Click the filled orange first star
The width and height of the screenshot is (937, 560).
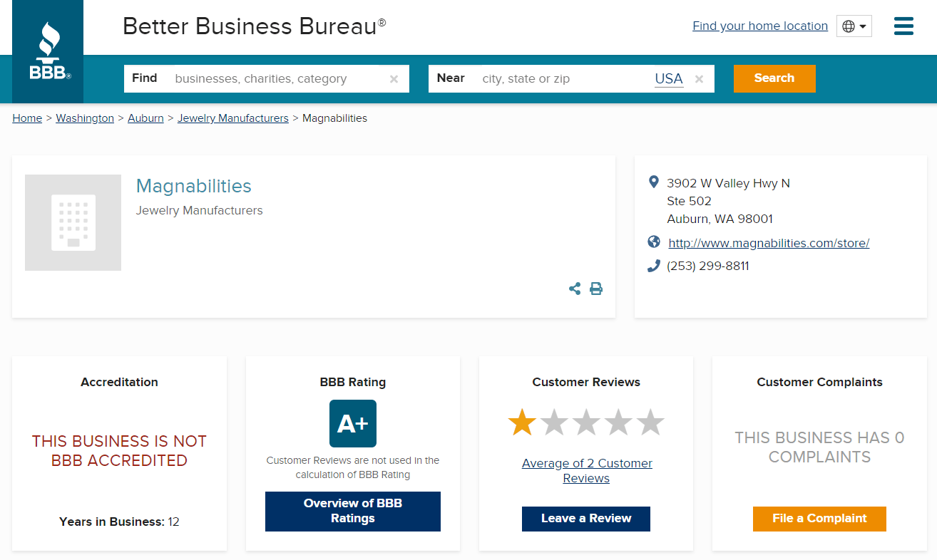(x=522, y=422)
